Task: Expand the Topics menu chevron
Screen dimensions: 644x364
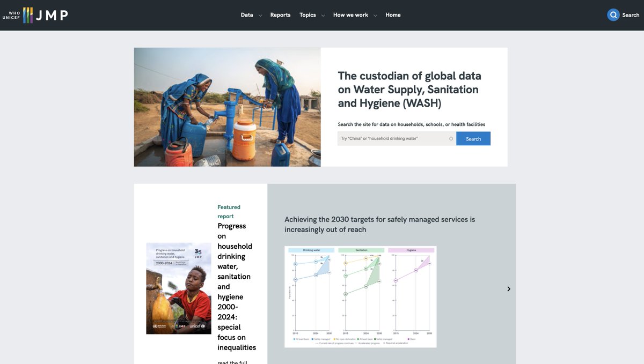Action: (323, 16)
